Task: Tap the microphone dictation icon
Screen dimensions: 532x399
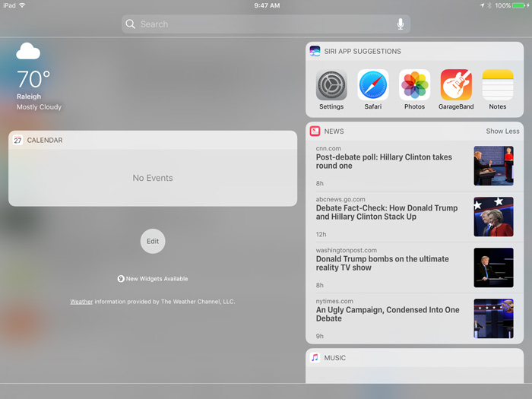Action: 401,24
